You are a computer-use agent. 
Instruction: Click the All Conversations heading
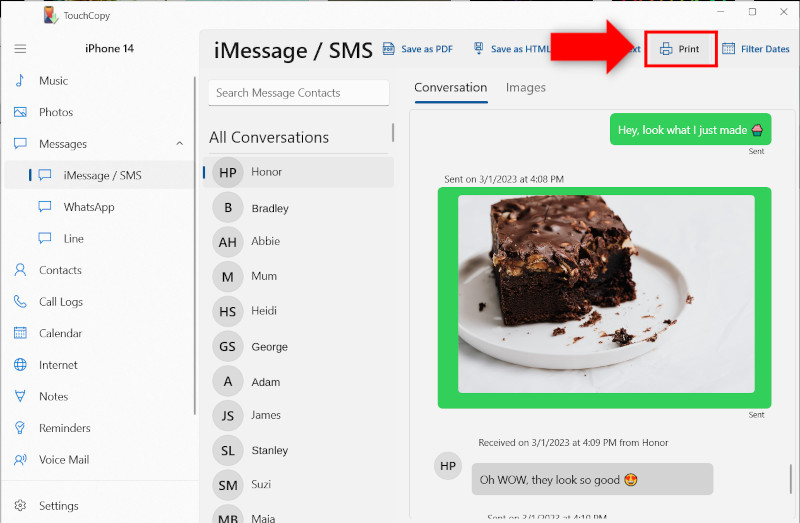pyautogui.click(x=269, y=137)
